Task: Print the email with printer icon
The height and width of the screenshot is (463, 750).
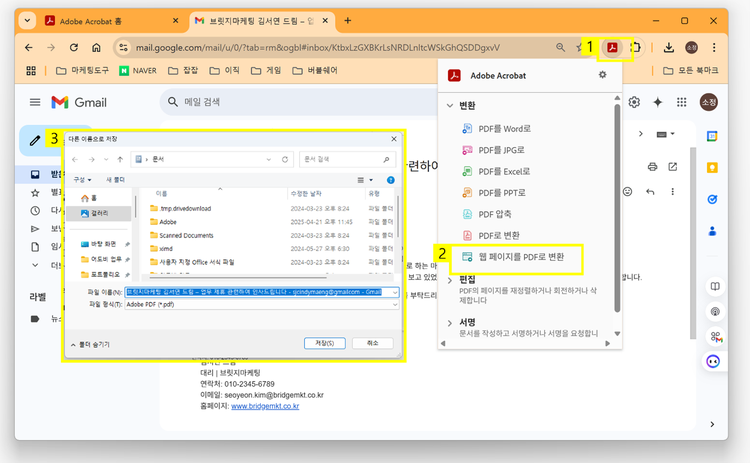Action: (652, 166)
